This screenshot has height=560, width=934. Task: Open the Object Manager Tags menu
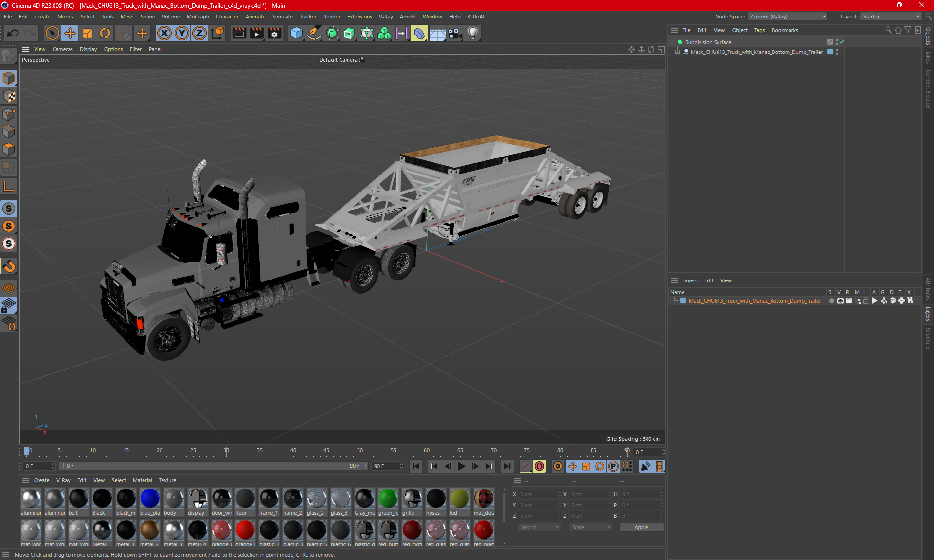(x=759, y=30)
